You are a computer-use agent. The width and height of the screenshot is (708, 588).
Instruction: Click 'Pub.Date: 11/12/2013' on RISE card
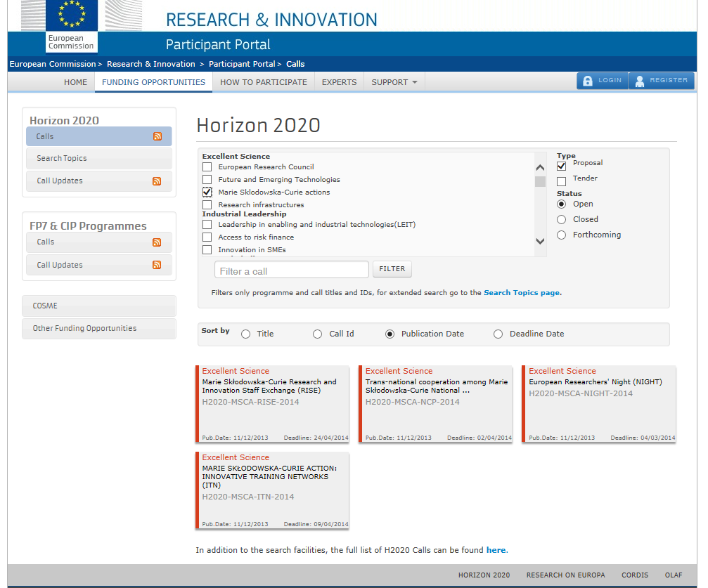235,438
